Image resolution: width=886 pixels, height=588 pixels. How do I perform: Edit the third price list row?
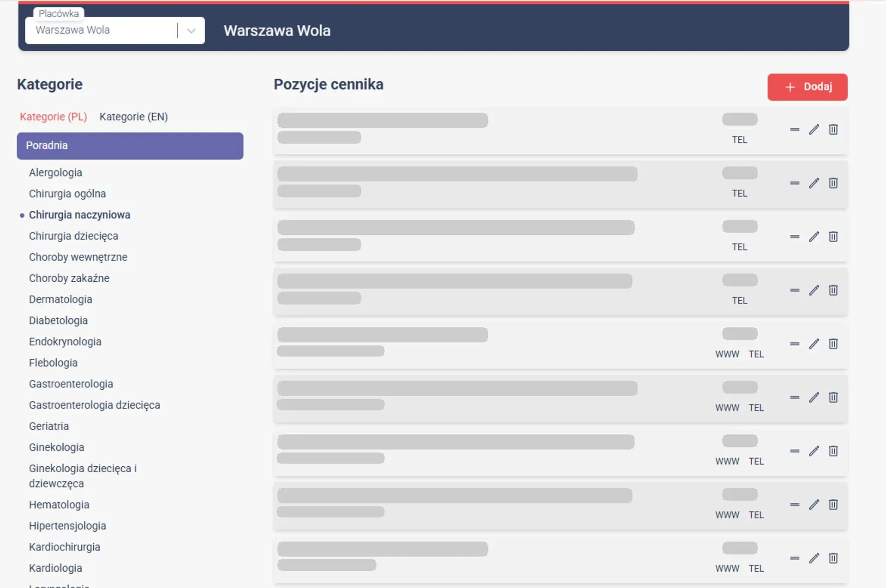click(814, 237)
